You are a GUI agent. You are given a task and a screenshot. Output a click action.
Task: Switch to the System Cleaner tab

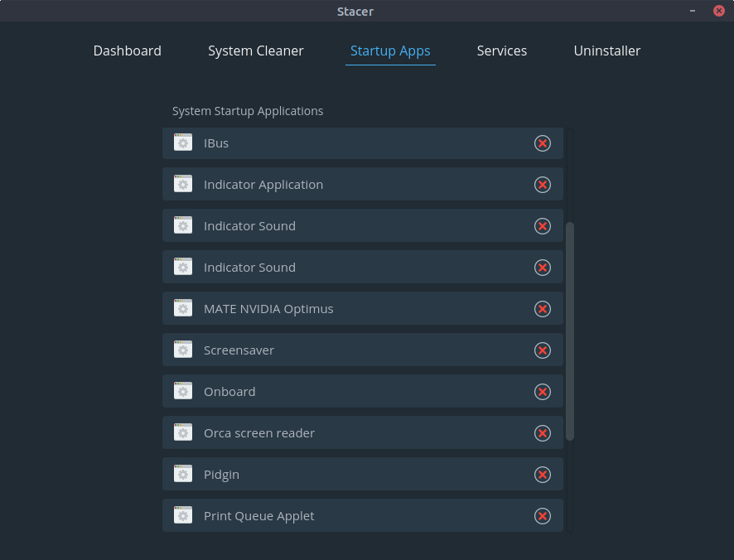click(255, 51)
